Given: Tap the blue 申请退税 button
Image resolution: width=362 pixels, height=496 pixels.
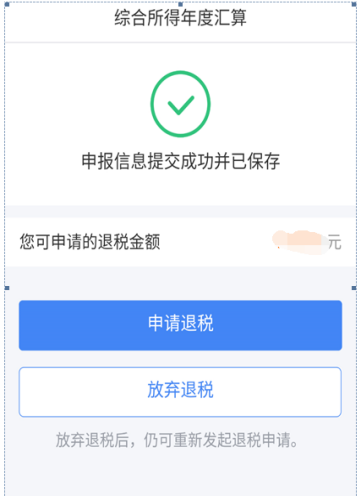Looking at the screenshot, I should tap(180, 325).
